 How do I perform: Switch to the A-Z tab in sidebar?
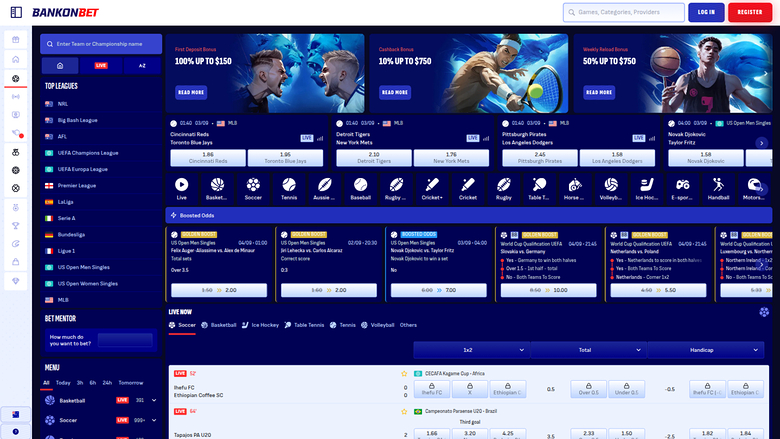[142, 66]
